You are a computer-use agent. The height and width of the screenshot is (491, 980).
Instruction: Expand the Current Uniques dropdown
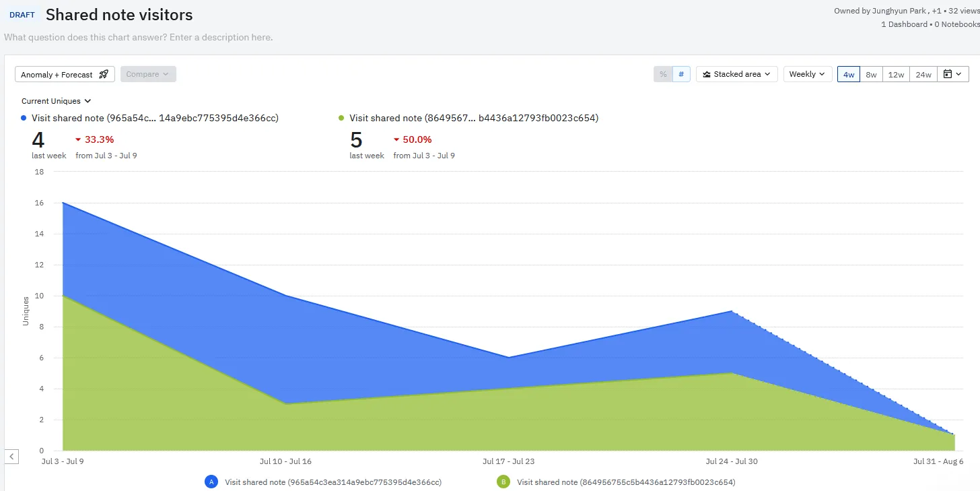pos(56,101)
